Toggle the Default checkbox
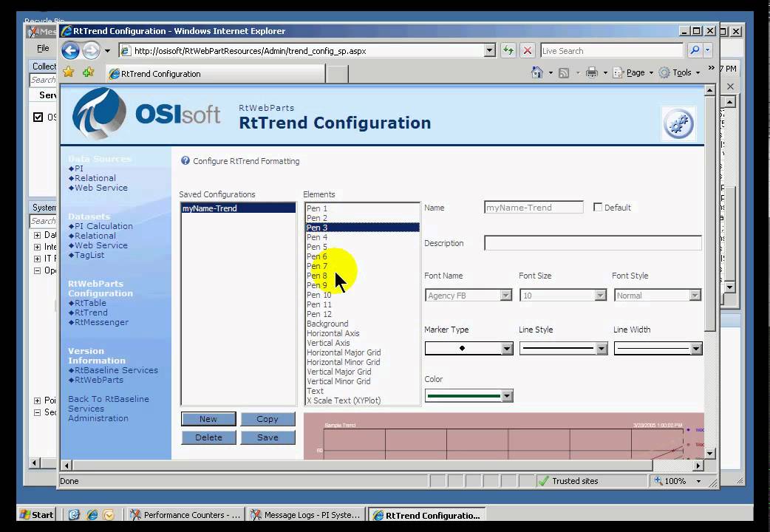The height and width of the screenshot is (532, 770). coord(598,208)
